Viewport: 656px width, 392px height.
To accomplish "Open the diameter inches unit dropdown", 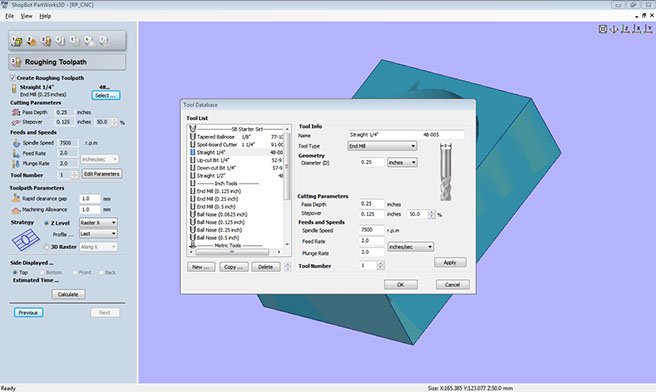I will (x=402, y=162).
